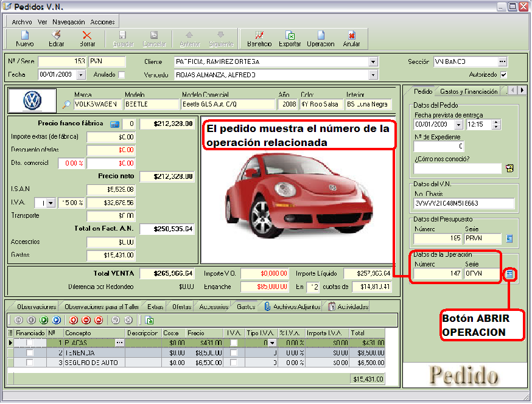Open the Acciones menu
The width and height of the screenshot is (532, 404).
click(x=102, y=22)
